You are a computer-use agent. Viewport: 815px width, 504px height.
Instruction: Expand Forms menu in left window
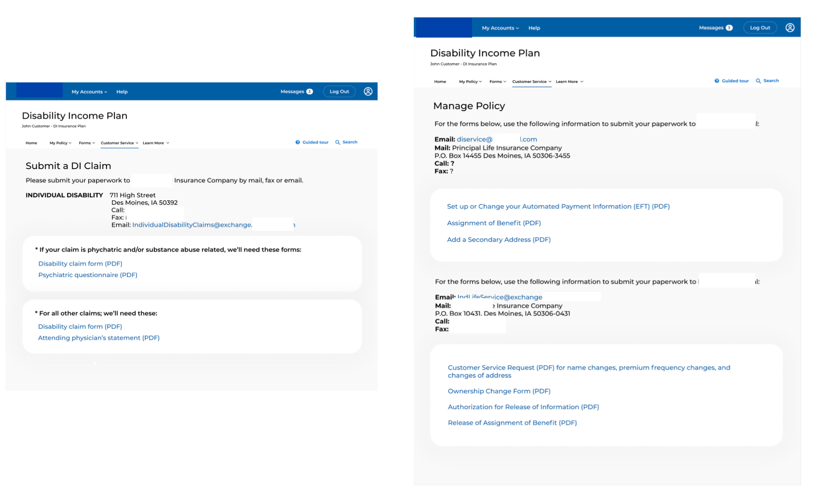pos(87,143)
